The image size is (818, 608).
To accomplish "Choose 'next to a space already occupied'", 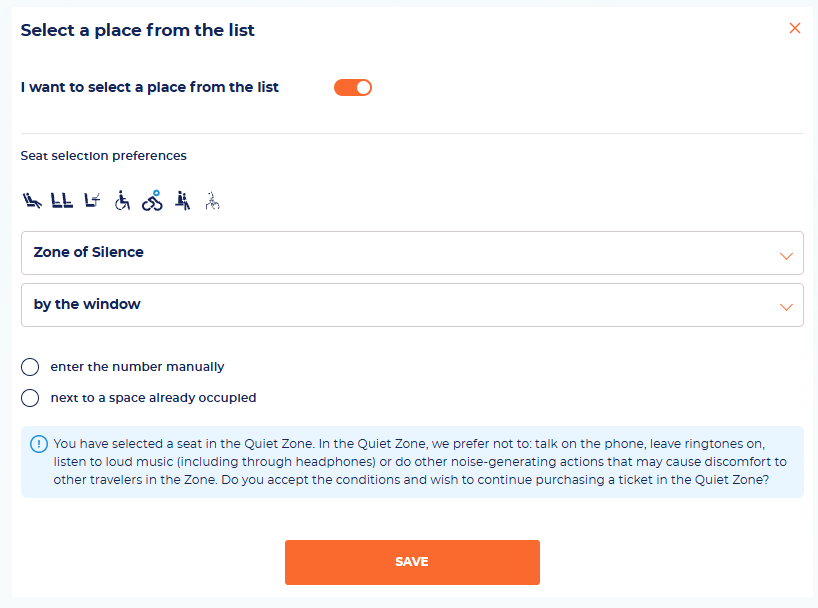I will (30, 398).
